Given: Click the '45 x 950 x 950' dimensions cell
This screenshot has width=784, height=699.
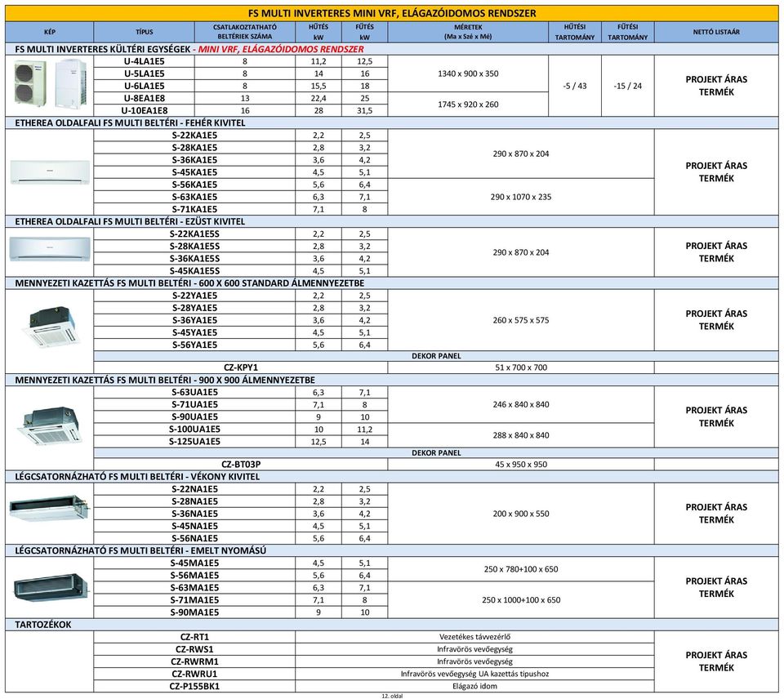Looking at the screenshot, I should tap(521, 465).
